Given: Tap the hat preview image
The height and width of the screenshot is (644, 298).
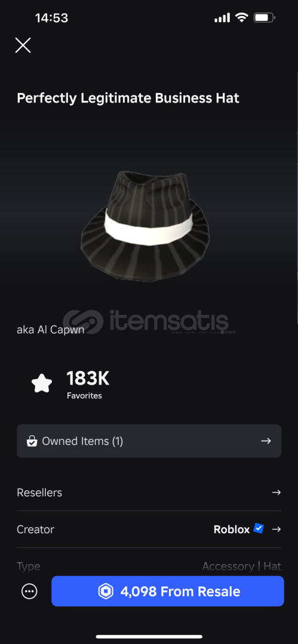Looking at the screenshot, I should [145, 225].
